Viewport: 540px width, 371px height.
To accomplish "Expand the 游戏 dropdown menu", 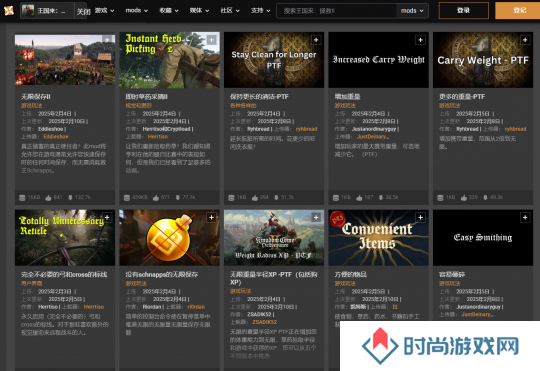I will [104, 11].
